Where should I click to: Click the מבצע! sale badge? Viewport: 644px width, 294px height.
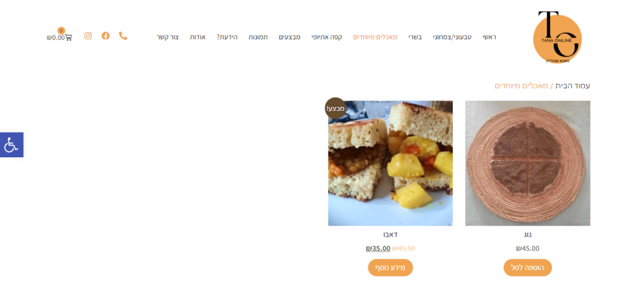[x=335, y=108]
